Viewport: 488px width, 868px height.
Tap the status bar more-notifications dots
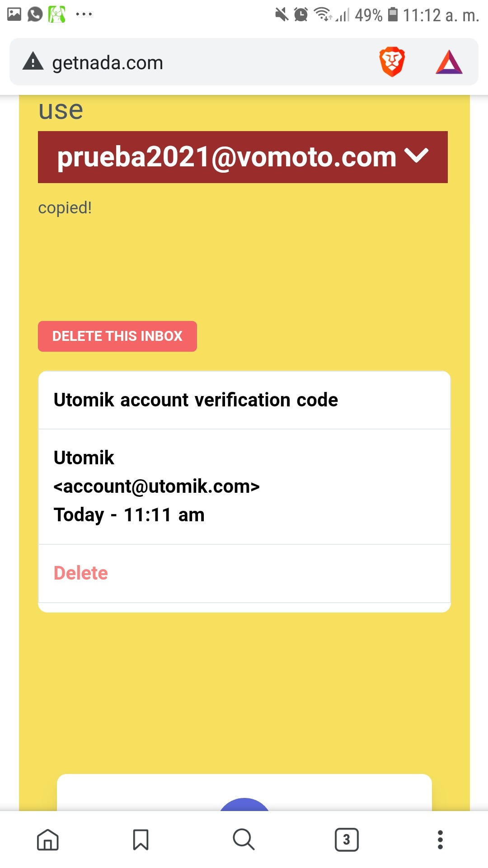84,14
